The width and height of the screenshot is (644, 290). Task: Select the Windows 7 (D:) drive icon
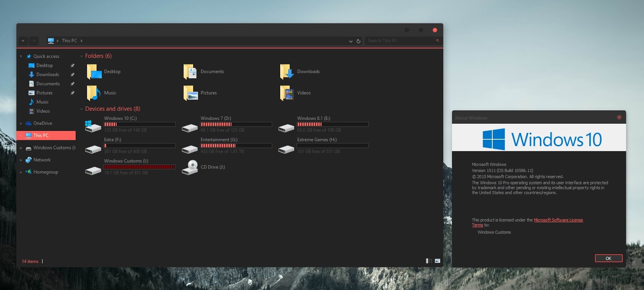190,128
